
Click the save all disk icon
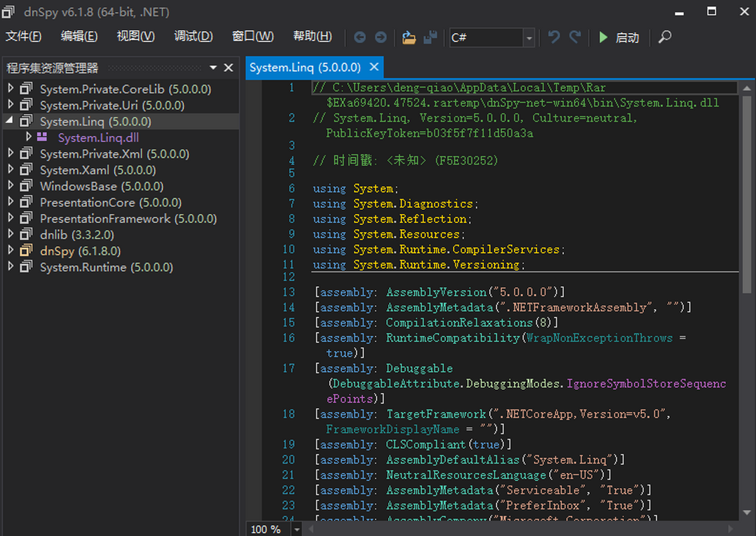[x=430, y=38]
